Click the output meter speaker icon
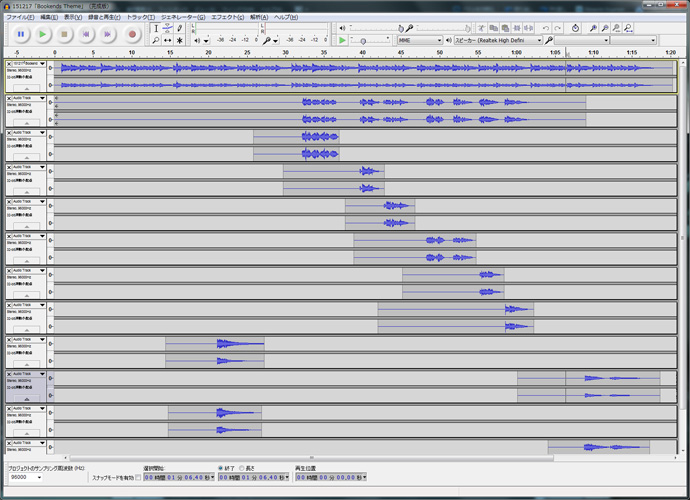Image resolution: width=690 pixels, height=500 pixels. coord(197,40)
